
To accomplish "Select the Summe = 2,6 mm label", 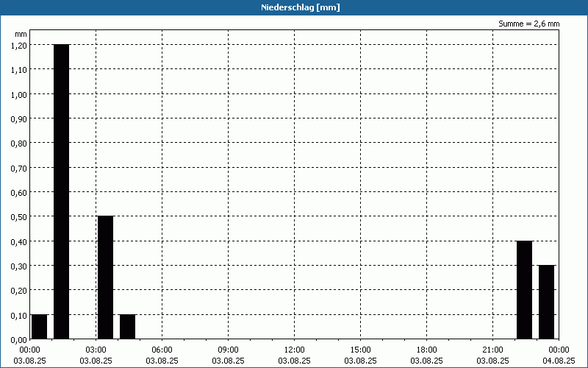I will 528,24.
